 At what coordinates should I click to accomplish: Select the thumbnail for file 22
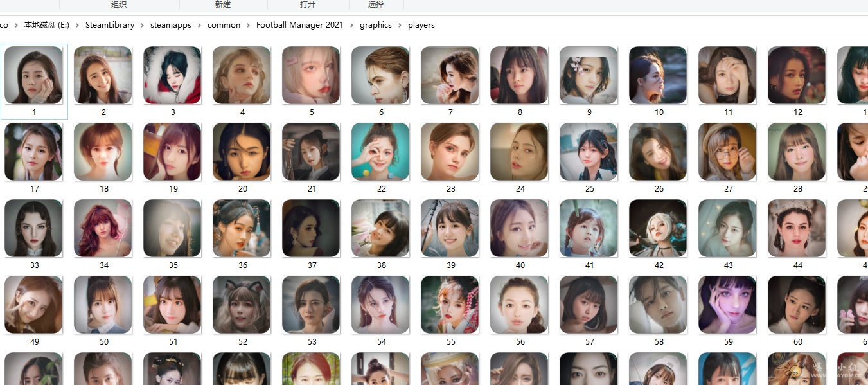(381, 152)
